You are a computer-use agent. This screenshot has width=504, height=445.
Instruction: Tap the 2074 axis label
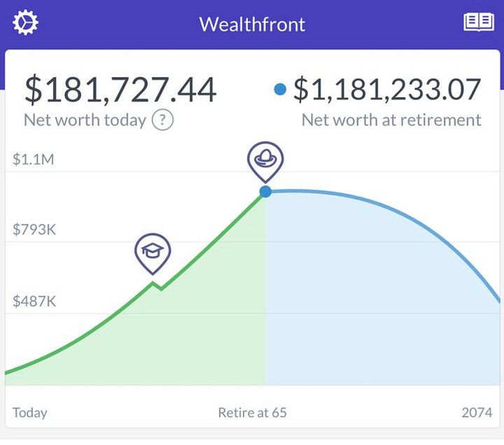pyautogui.click(x=477, y=413)
